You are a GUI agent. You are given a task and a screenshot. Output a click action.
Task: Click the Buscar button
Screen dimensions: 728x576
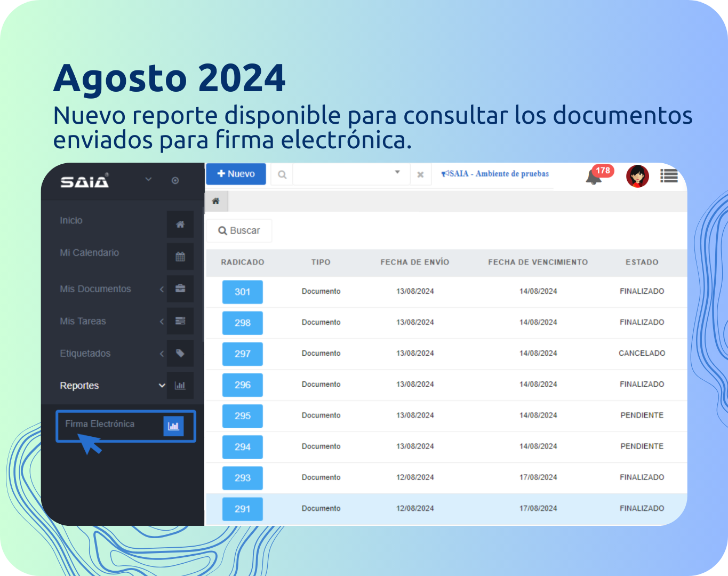pos(239,230)
